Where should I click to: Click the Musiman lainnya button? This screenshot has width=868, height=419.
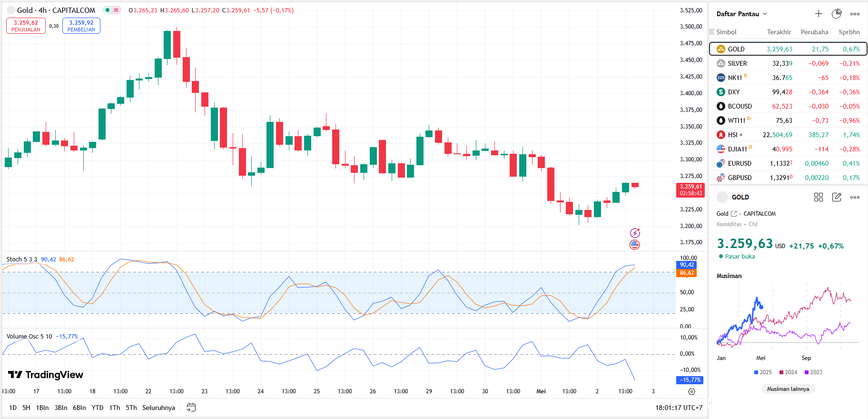pyautogui.click(x=788, y=389)
